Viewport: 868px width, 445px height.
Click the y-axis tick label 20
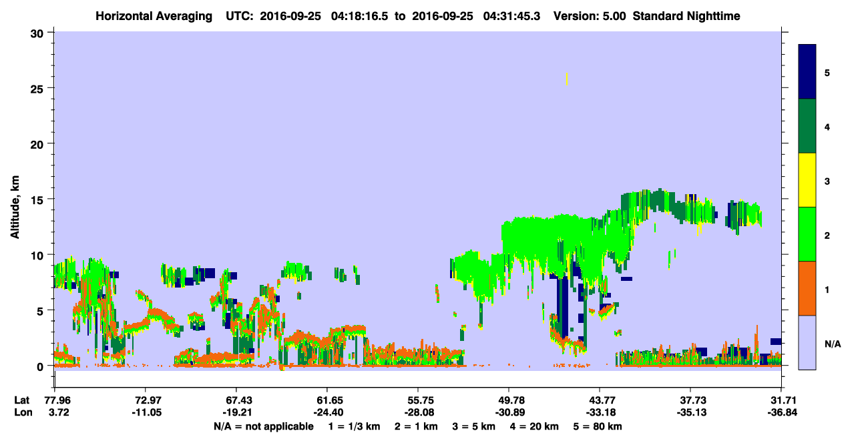click(x=38, y=143)
